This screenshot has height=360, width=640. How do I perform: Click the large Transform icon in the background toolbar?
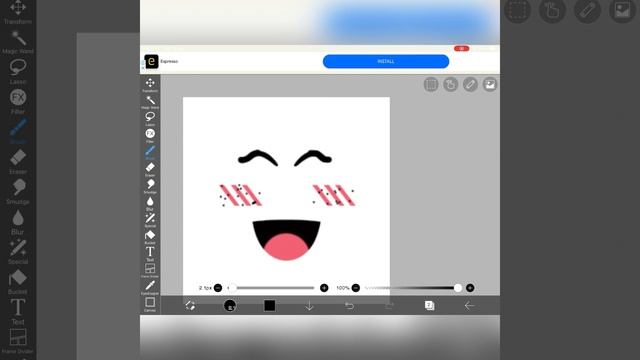(18, 8)
